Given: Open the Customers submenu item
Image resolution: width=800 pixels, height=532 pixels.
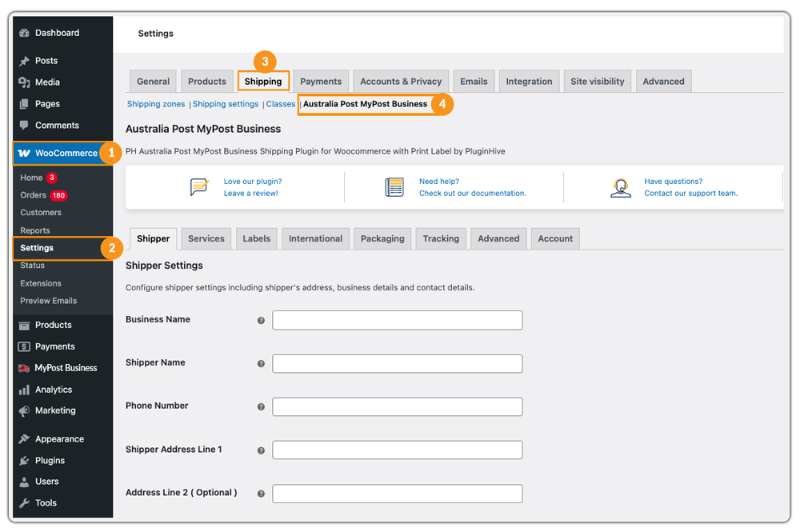Looking at the screenshot, I should coord(41,213).
